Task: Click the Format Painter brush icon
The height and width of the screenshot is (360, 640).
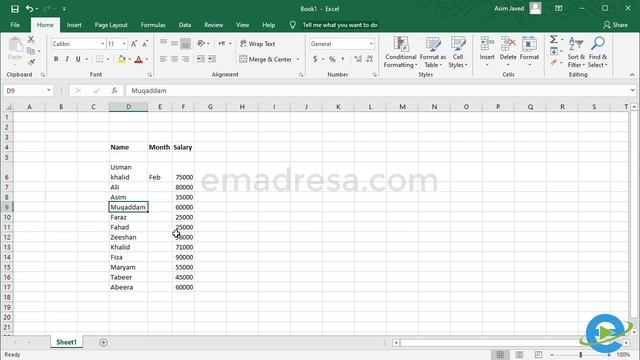Action: click(31, 62)
